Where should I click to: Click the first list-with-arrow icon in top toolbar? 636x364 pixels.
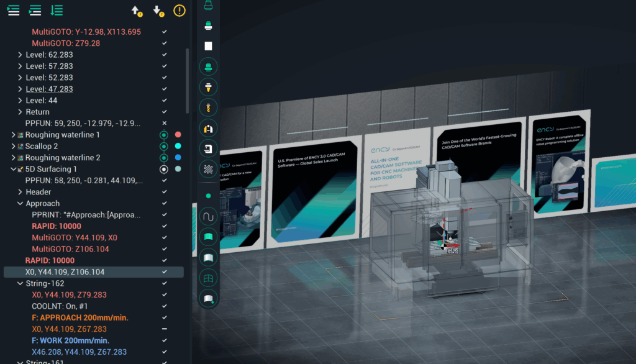[x=14, y=10]
